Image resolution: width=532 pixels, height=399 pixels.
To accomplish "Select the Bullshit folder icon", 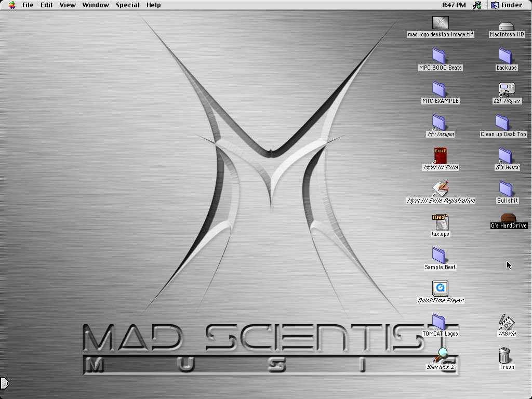I will coord(505,189).
